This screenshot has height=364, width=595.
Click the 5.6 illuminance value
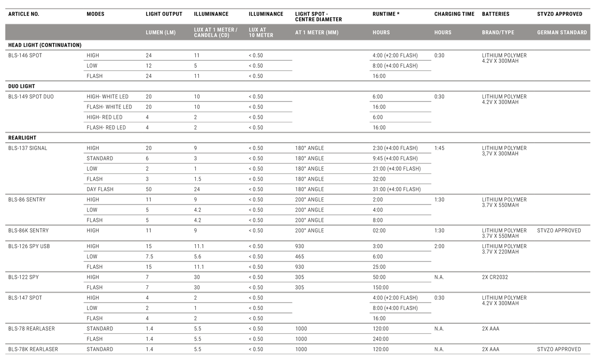tap(198, 257)
